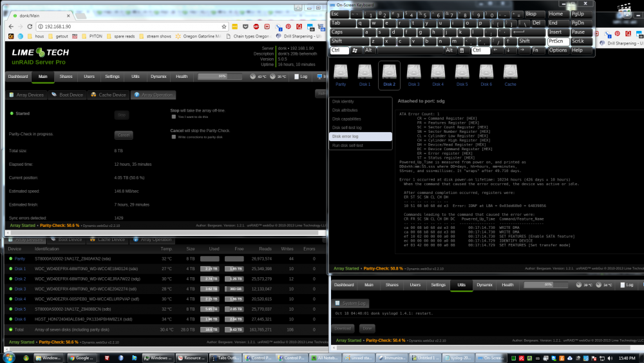Image resolution: width=644 pixels, height=363 pixels.
Task: Click the clock showing 15:40 PM
Action: 627,358
